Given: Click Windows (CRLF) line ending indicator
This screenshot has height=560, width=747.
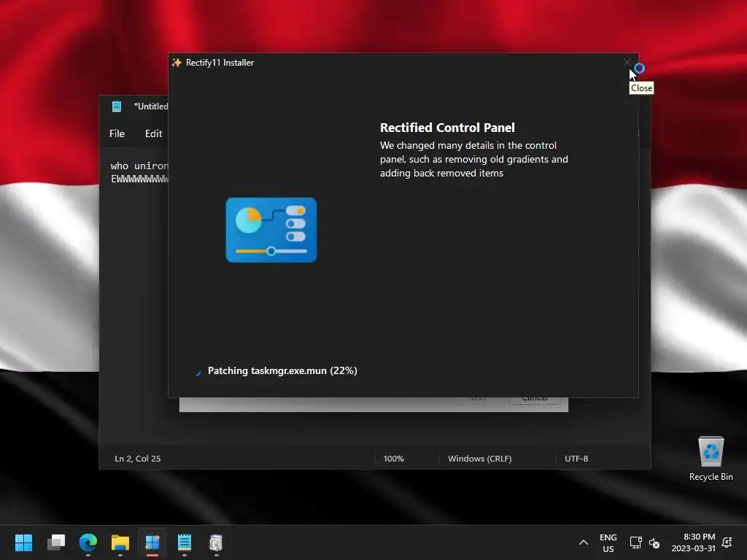Looking at the screenshot, I should (480, 459).
